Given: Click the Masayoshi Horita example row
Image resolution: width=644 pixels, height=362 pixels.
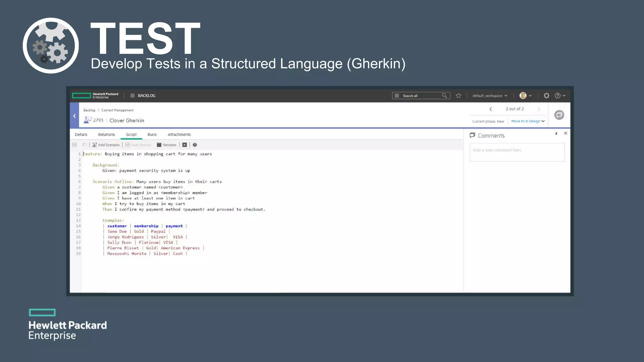Looking at the screenshot, I should (145, 254).
